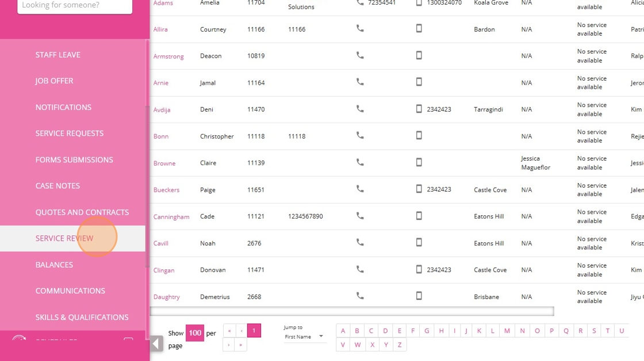Viewport: 644px width, 361px height.
Task: Filter names by letter W
Action: pyautogui.click(x=357, y=344)
